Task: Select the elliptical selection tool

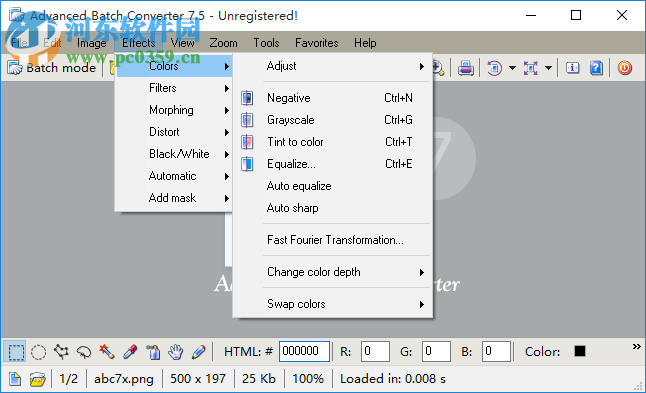Action: pyautogui.click(x=39, y=352)
